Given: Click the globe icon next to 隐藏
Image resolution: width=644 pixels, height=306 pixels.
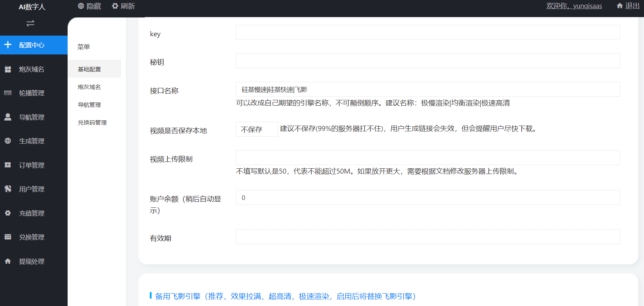Looking at the screenshot, I should pyautogui.click(x=81, y=6).
